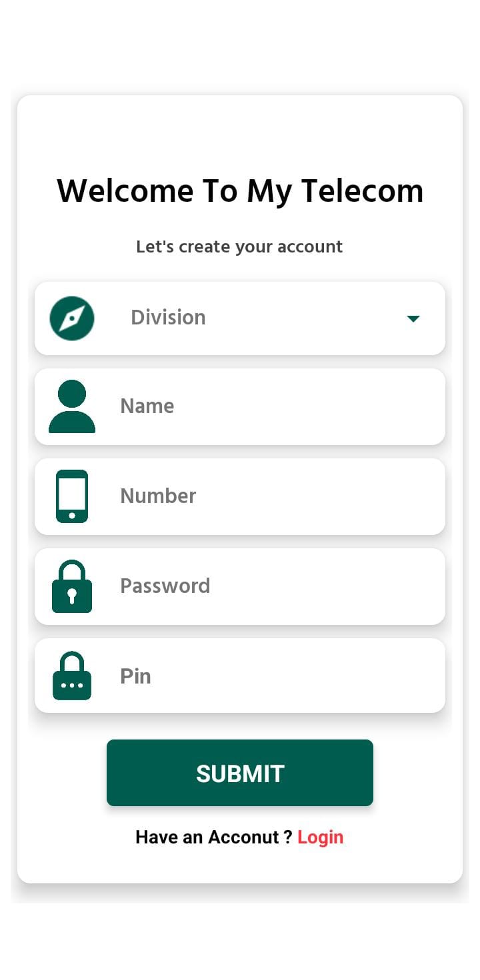Viewport: 480px width, 980px height.
Task: Click blank white area below the signup card
Action: pos(240,939)
